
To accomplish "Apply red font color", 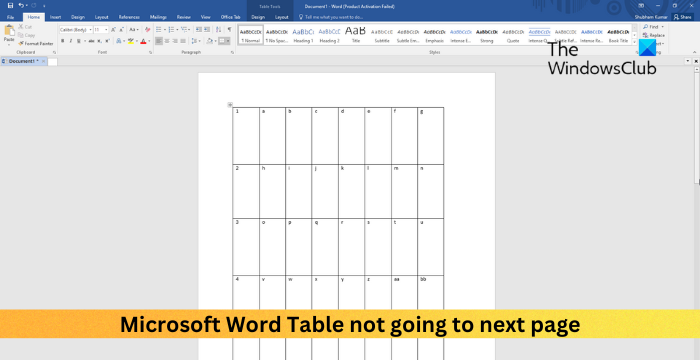I will click(x=143, y=41).
